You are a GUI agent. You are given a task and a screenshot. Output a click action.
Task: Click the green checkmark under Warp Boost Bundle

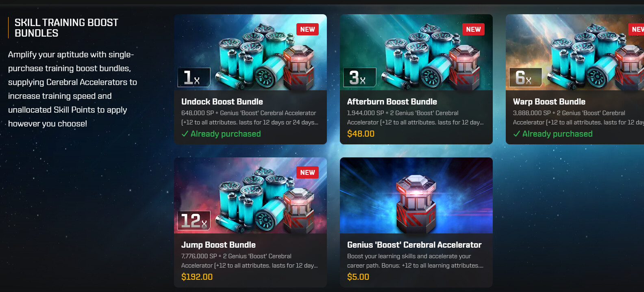point(517,134)
